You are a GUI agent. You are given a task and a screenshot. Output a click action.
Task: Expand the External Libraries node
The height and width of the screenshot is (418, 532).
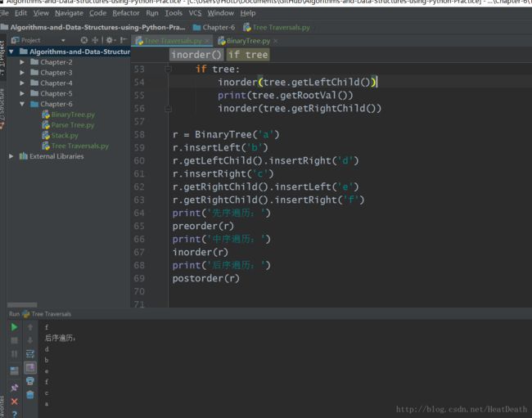[x=11, y=156]
